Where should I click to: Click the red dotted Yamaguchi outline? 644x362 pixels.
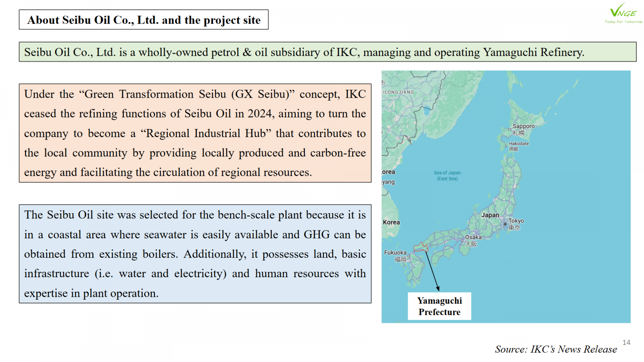pyautogui.click(x=421, y=247)
